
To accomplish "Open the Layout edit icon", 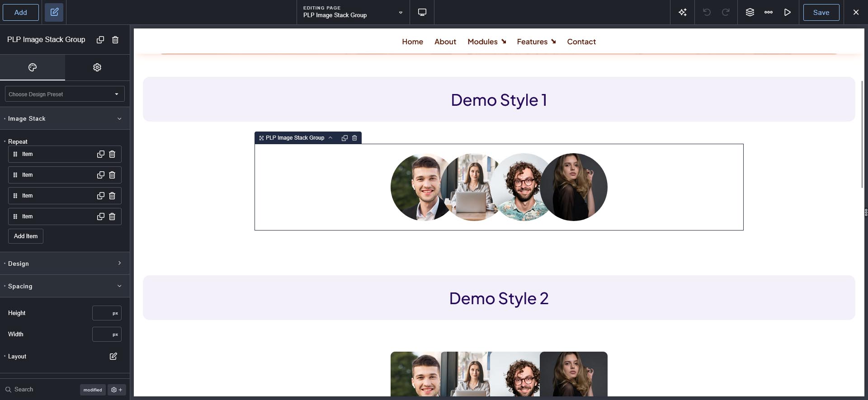I will [113, 356].
